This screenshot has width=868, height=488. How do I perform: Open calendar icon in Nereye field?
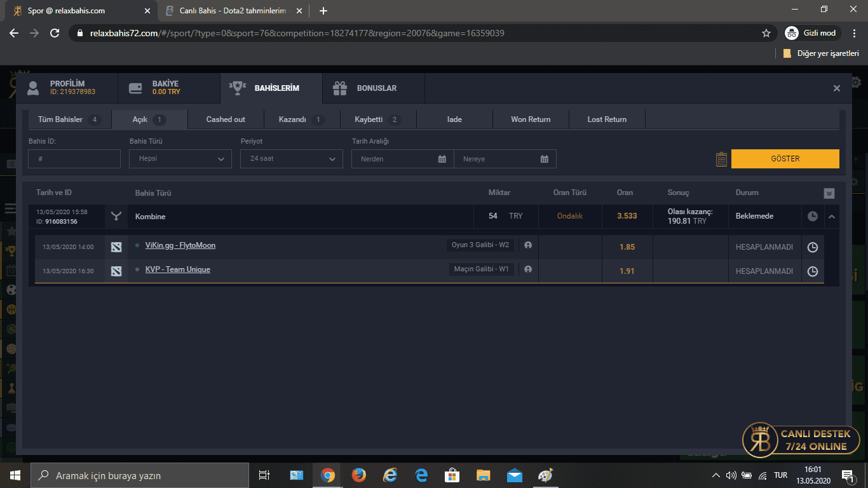point(545,159)
